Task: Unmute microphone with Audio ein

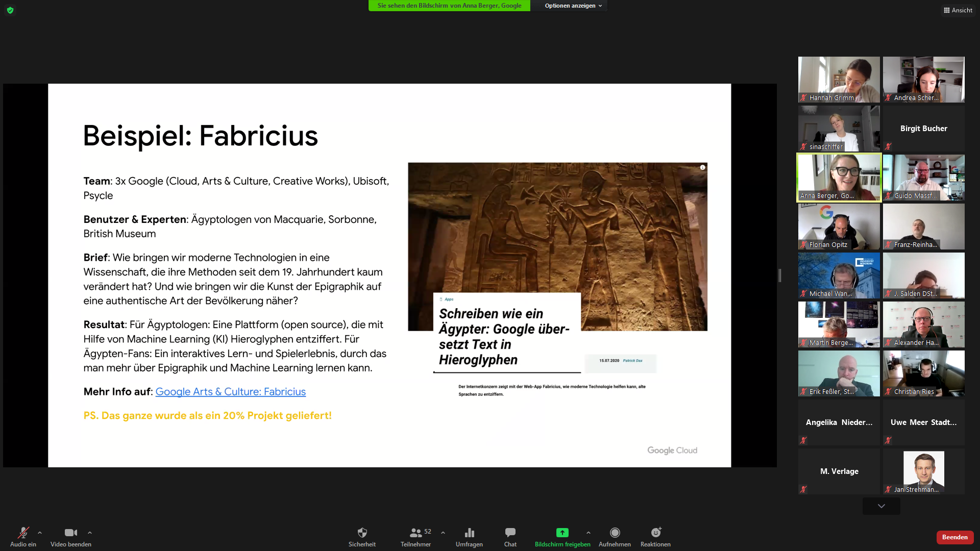Action: tap(23, 533)
